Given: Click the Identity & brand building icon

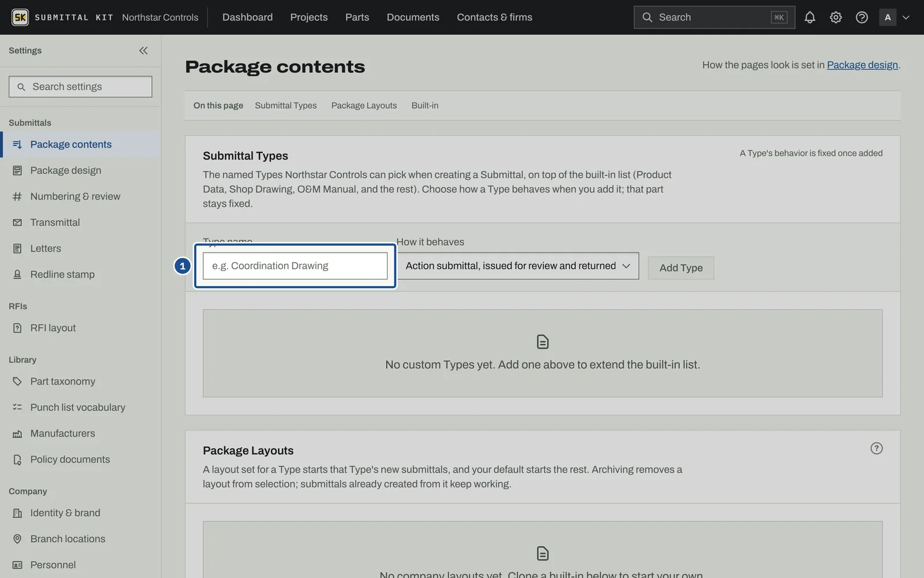Looking at the screenshot, I should coord(17,513).
